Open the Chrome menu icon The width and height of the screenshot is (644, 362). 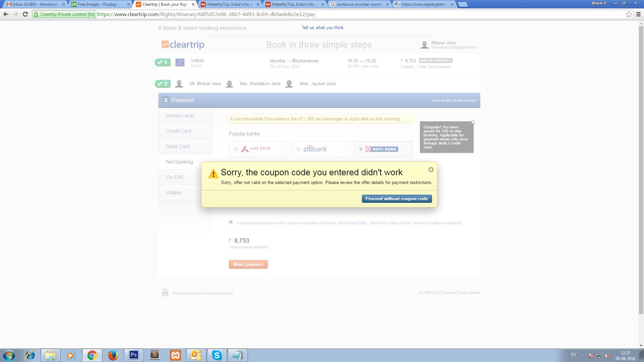click(x=638, y=14)
